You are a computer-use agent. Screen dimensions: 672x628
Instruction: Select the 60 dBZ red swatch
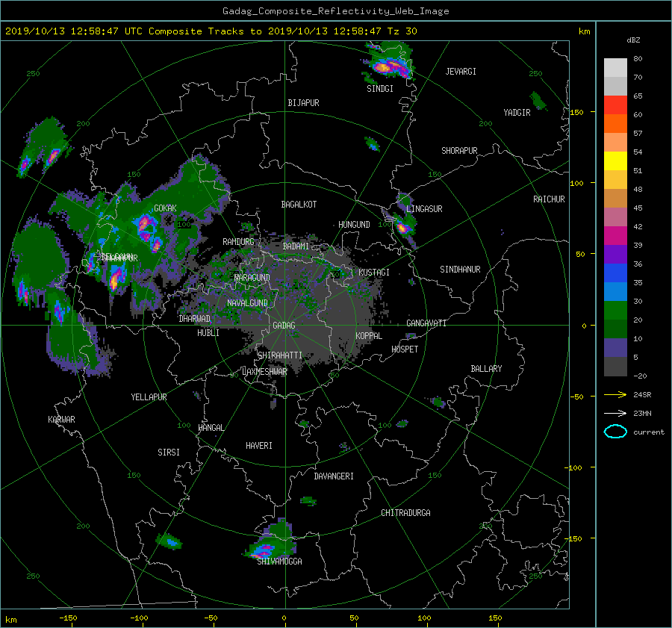point(615,105)
